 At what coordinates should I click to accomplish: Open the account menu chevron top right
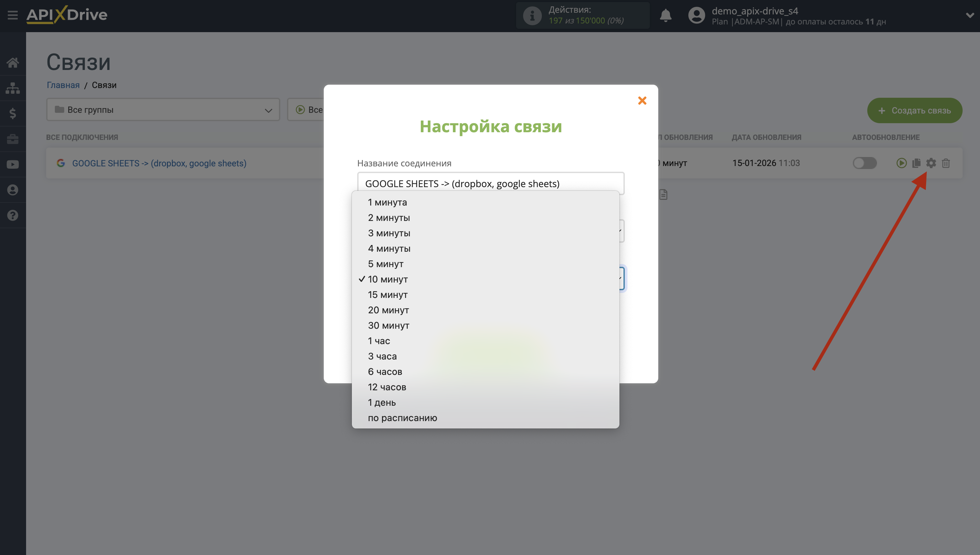970,16
